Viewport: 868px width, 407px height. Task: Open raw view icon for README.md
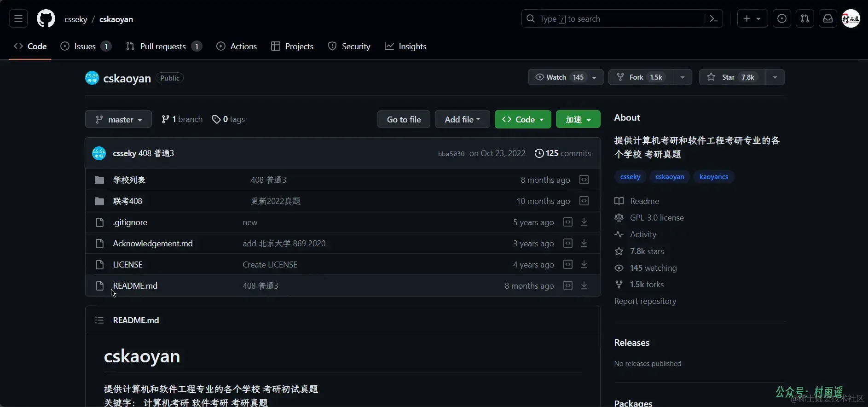click(568, 286)
